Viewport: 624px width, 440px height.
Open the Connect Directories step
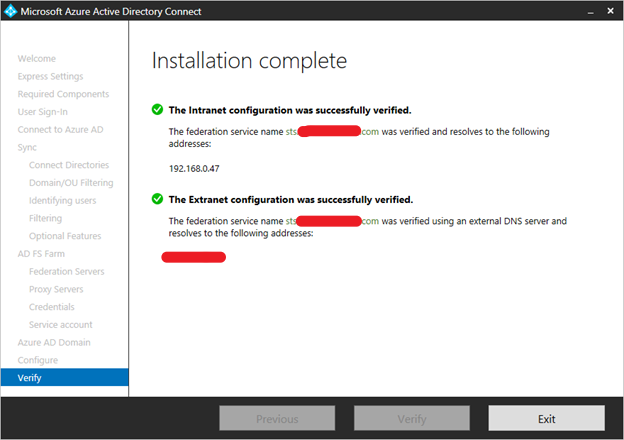point(69,165)
